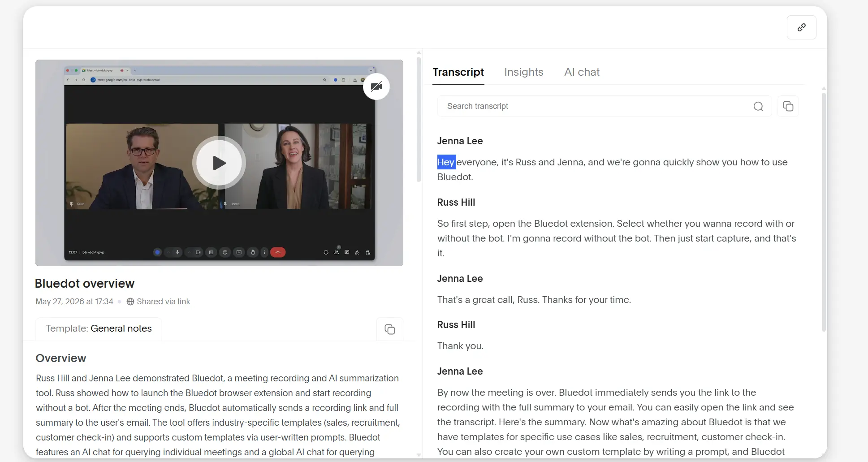Switch to the Transcript tab

pos(458,72)
